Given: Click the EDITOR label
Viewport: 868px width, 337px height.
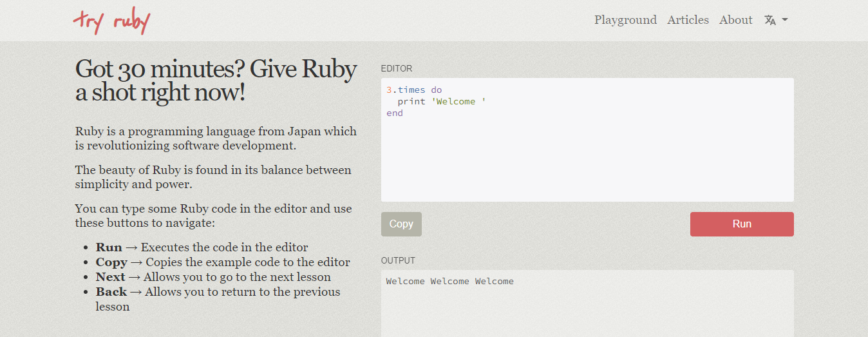Looking at the screenshot, I should click(x=397, y=68).
